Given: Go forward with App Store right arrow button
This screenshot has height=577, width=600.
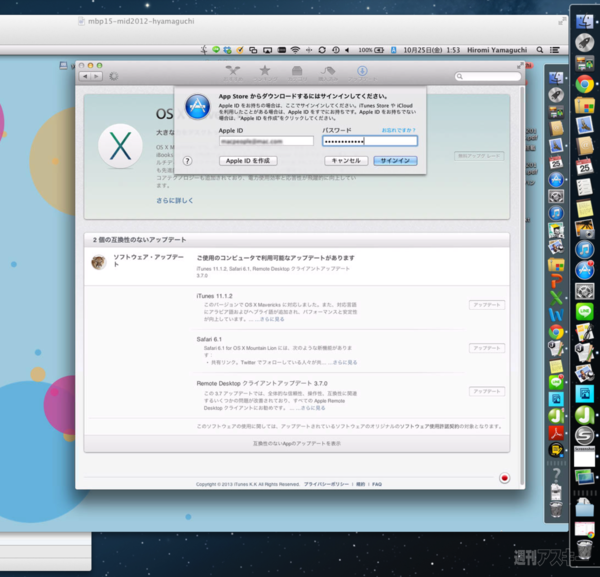Looking at the screenshot, I should (x=96, y=77).
